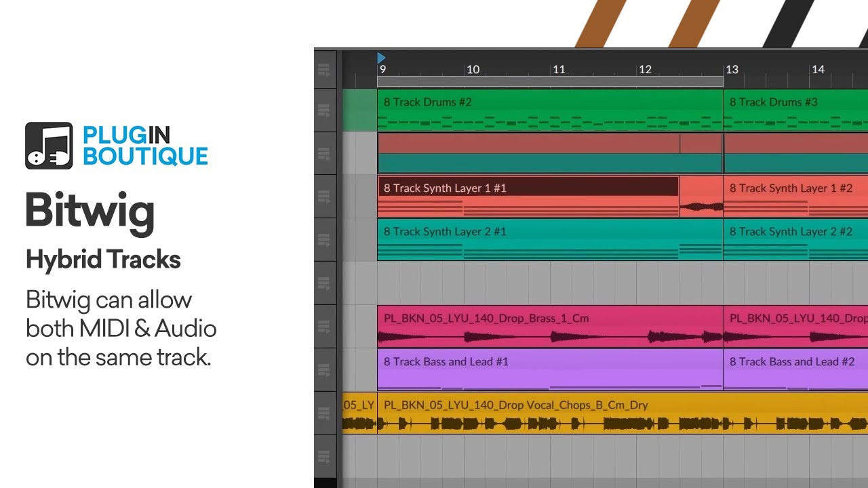The height and width of the screenshot is (488, 868).
Task: Click the track icon beside the red and teal group clip
Action: tap(323, 153)
